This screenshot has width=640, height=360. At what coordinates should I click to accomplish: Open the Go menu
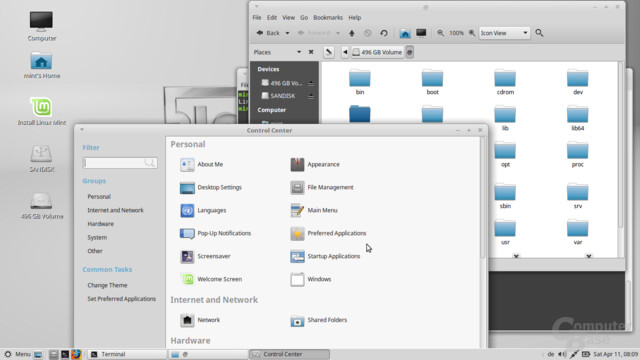[304, 18]
